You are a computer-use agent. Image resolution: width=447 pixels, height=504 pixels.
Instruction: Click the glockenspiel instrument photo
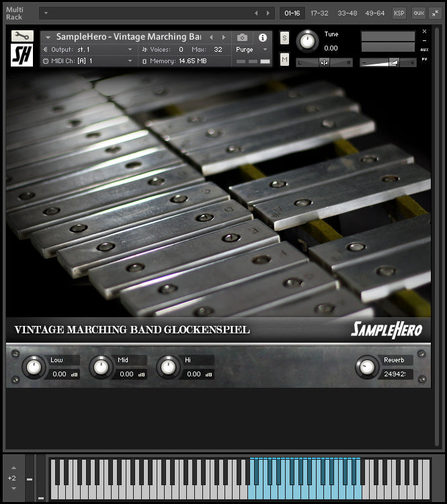(x=218, y=194)
